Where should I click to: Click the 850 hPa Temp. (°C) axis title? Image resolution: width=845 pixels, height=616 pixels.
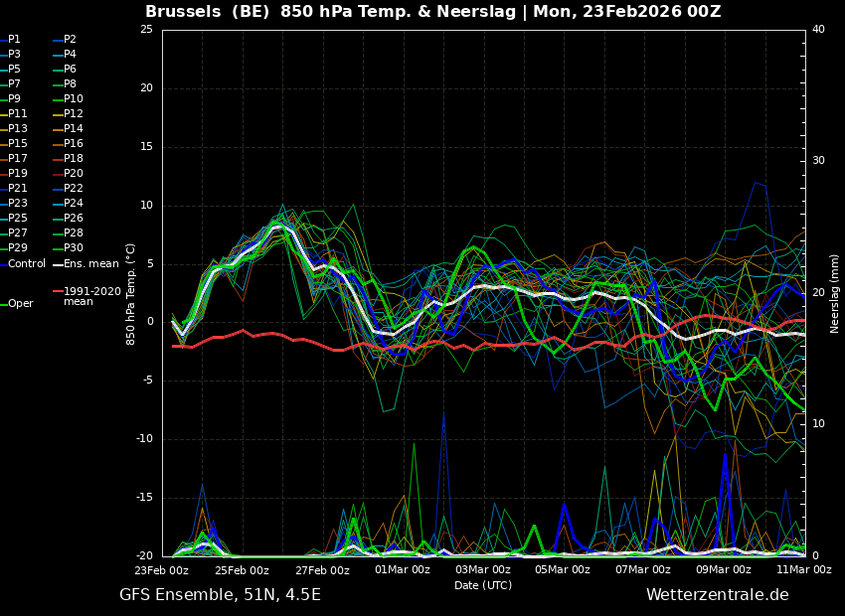coord(130,294)
